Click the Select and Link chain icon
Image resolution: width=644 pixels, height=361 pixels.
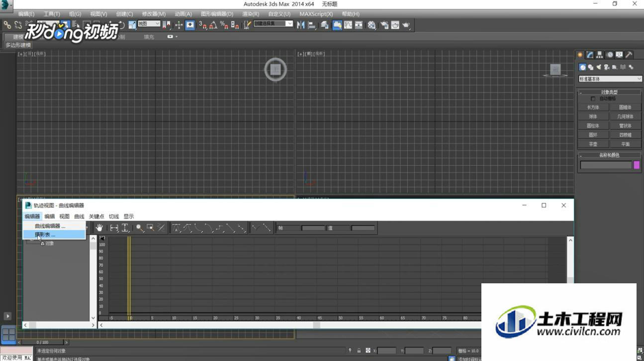point(7,25)
